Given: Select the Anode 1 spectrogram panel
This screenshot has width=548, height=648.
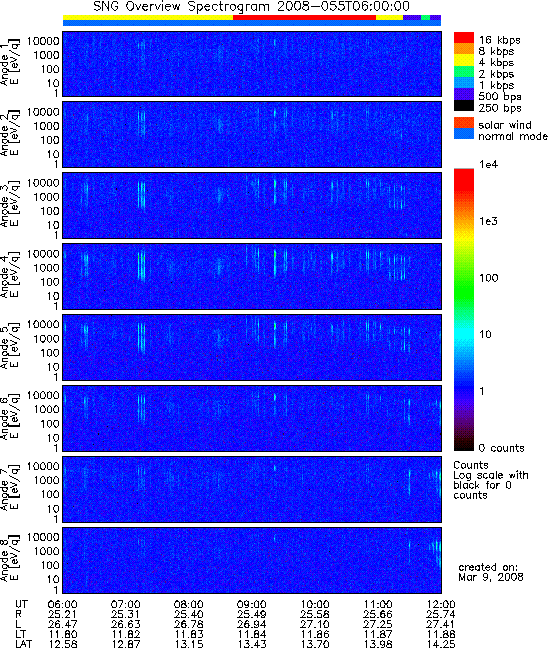Looking at the screenshot, I should click(x=252, y=64).
